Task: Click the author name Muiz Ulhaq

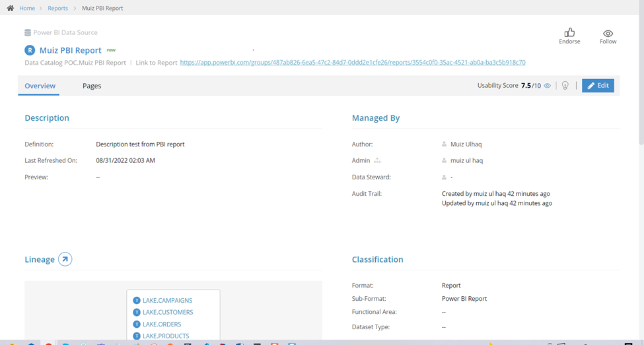Action: 466,144
